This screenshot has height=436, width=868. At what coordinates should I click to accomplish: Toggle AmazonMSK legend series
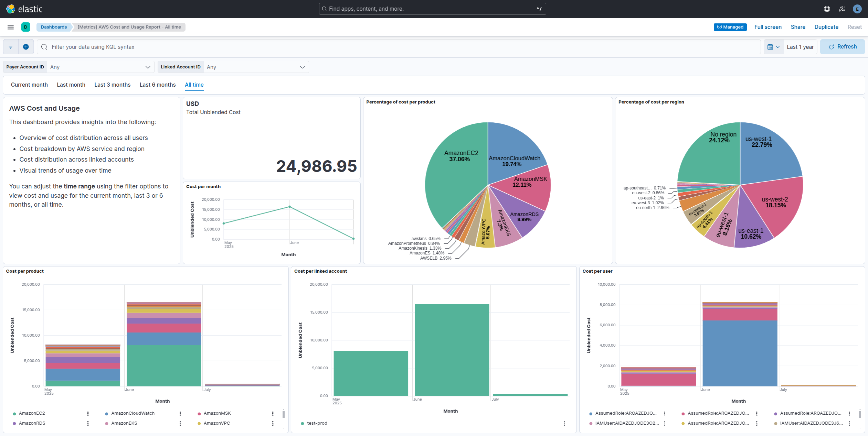[x=217, y=413]
